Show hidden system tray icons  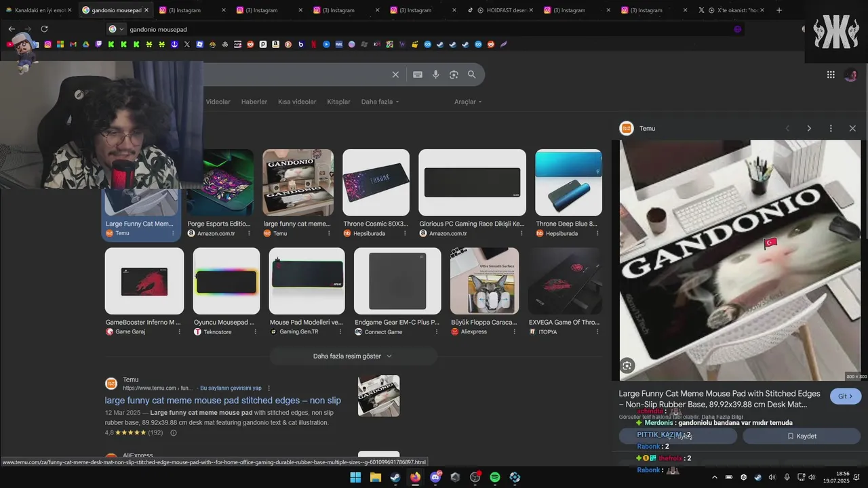click(x=714, y=477)
